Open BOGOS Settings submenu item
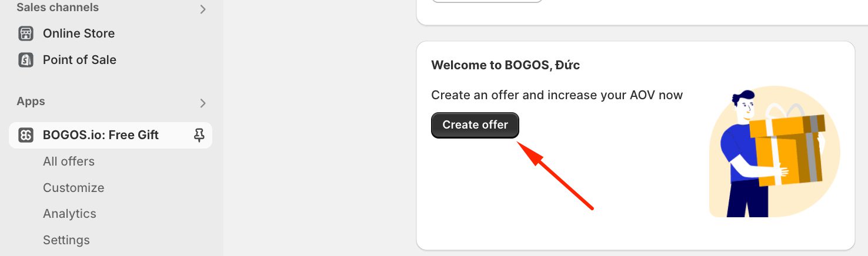 (66, 240)
